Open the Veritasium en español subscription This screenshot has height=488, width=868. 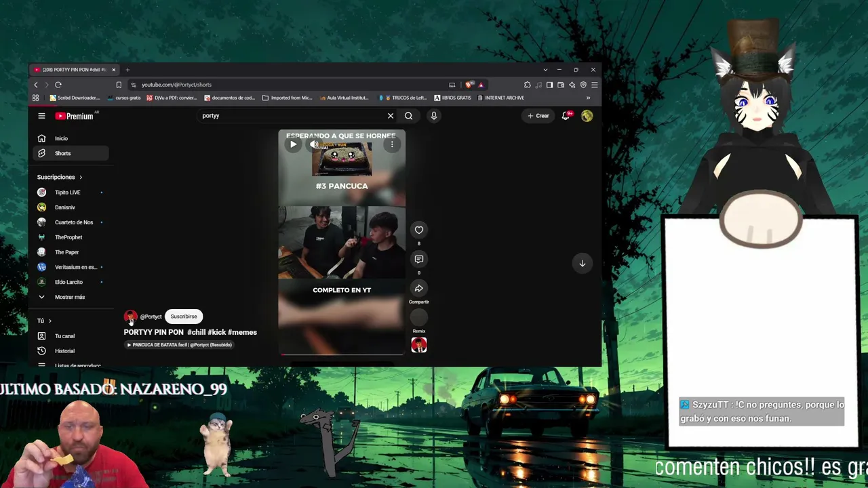pyautogui.click(x=71, y=267)
